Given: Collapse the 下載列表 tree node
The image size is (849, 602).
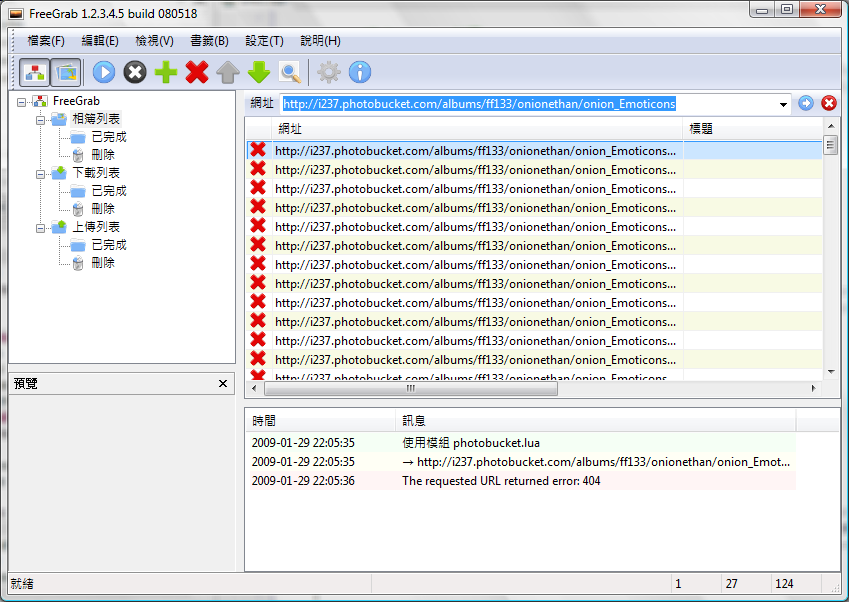Looking at the screenshot, I should [41, 173].
